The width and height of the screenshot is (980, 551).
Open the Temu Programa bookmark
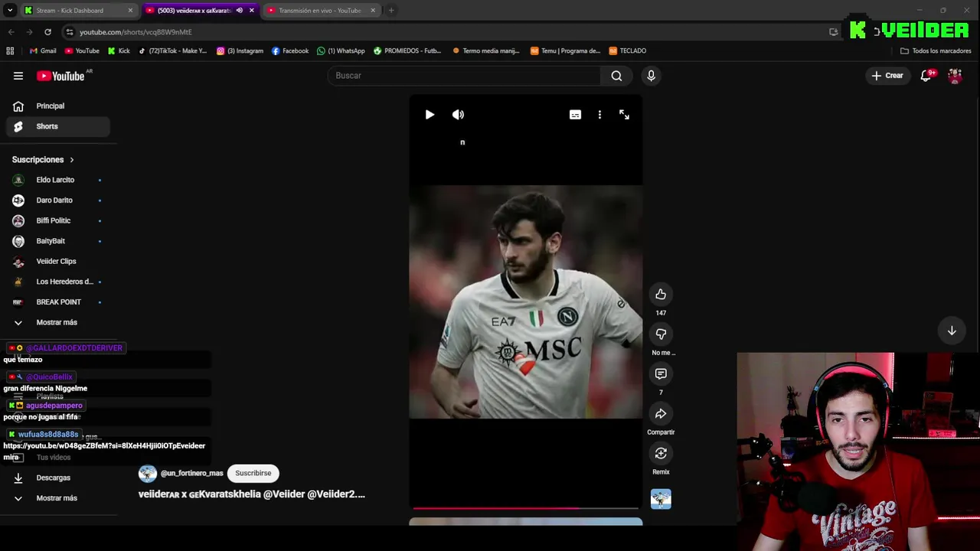tap(565, 51)
